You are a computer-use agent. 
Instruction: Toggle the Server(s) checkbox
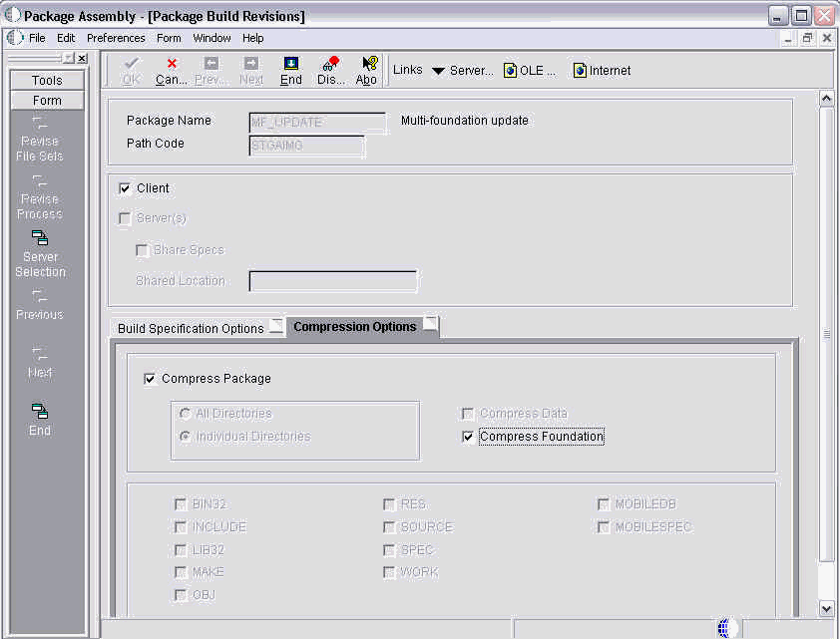coord(125,218)
